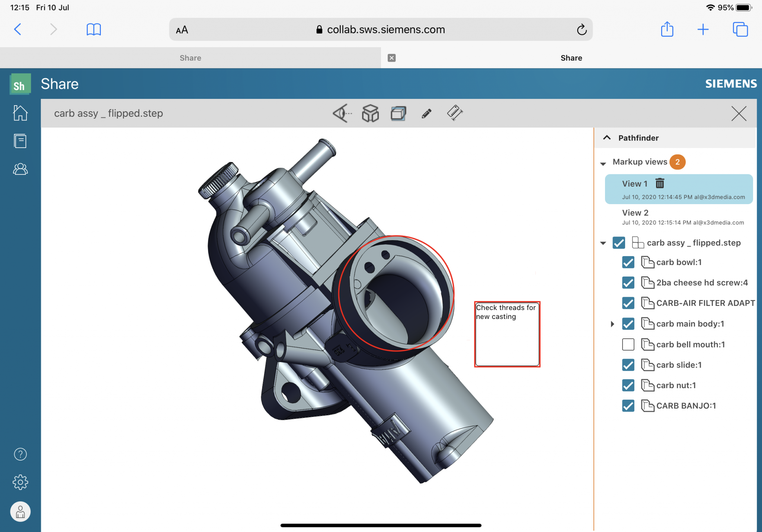Select View 2 in Markup views
This screenshot has width=762, height=532.
pyautogui.click(x=635, y=213)
